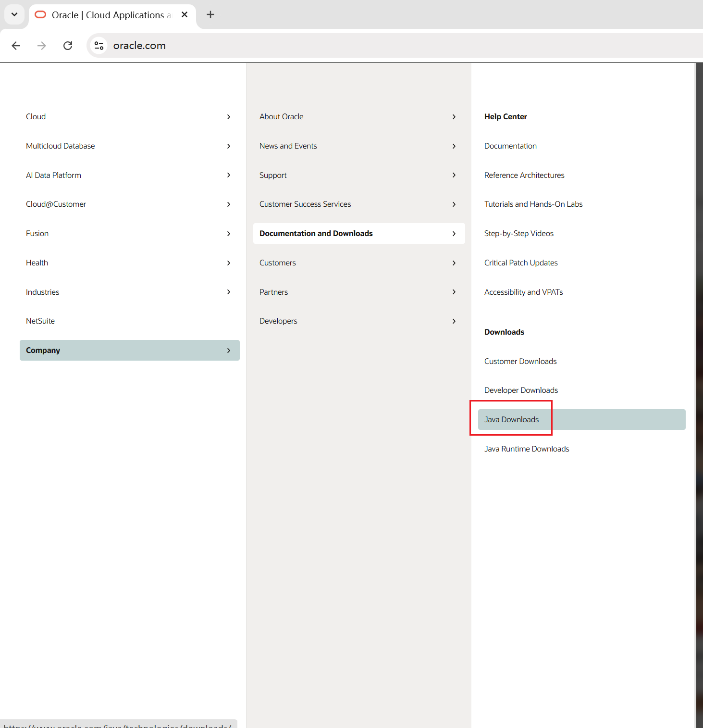Expand the Cloud chevron

coord(229,117)
